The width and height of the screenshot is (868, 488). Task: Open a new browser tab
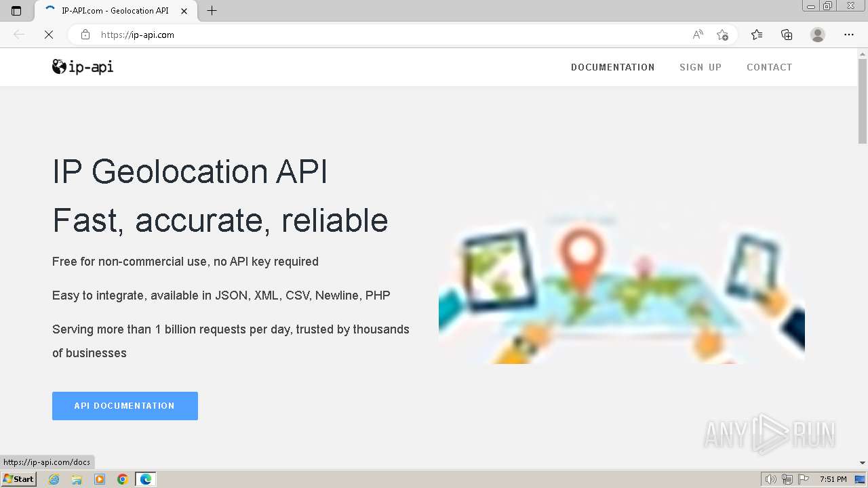click(x=212, y=11)
